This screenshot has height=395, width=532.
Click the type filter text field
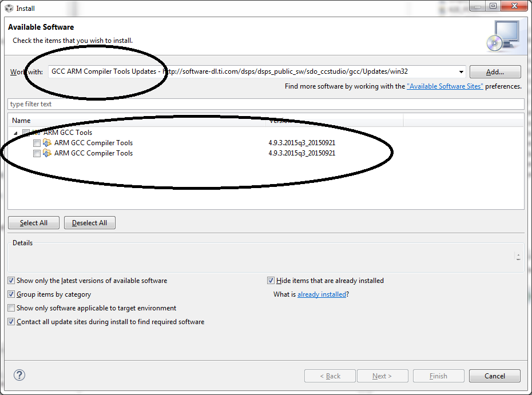tap(266, 104)
